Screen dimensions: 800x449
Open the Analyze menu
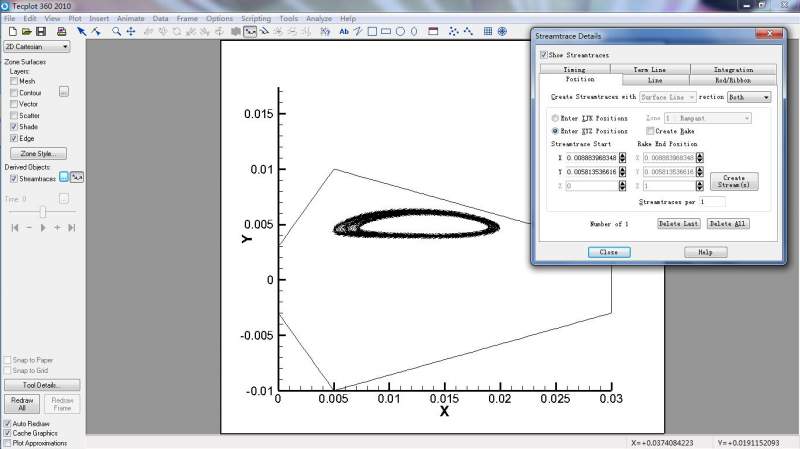(x=319, y=18)
